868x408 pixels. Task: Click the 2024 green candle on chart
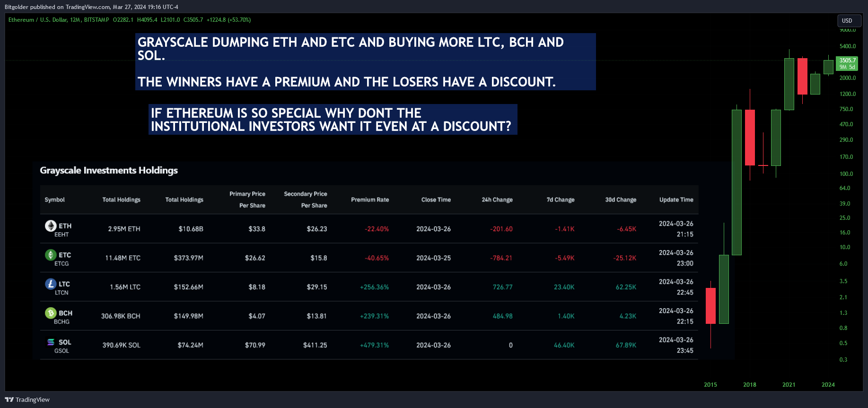828,66
